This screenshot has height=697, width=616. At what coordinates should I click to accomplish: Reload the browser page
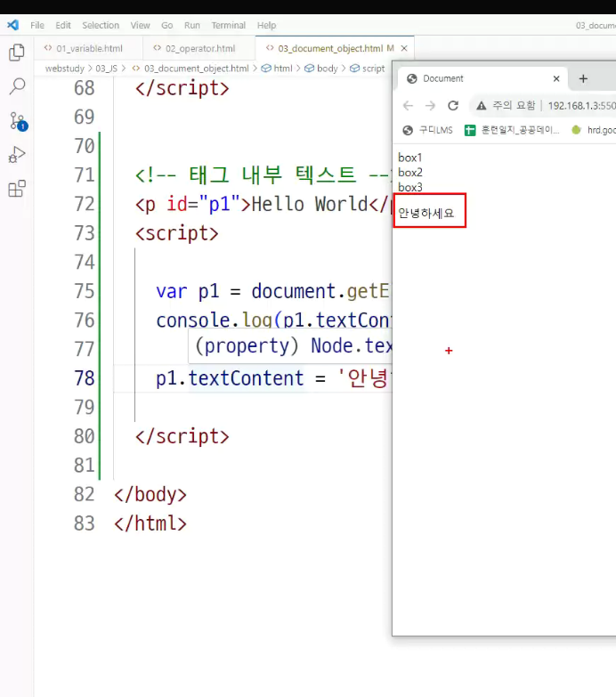point(453,106)
